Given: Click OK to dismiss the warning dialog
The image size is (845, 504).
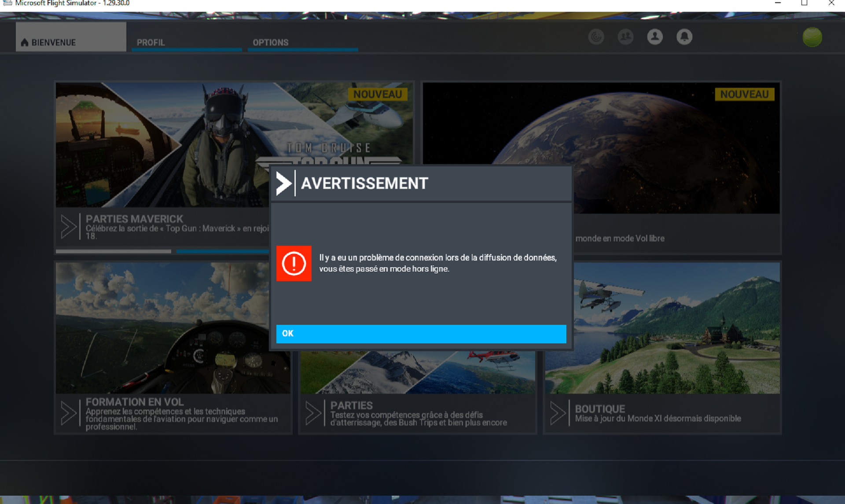Looking at the screenshot, I should (x=421, y=334).
